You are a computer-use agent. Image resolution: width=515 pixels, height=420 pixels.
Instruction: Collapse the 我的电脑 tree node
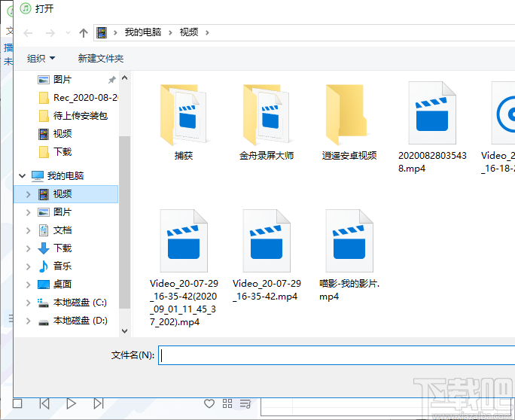pyautogui.click(x=23, y=175)
